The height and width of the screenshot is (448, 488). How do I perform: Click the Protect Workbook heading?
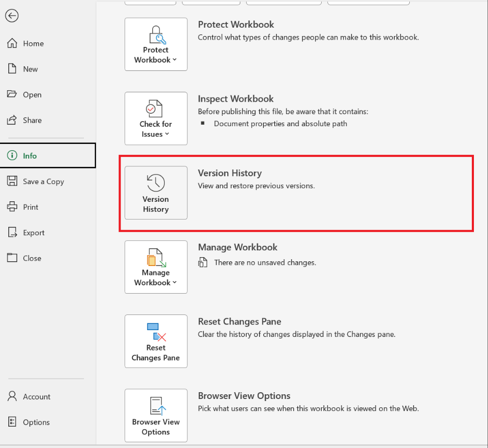(x=236, y=25)
